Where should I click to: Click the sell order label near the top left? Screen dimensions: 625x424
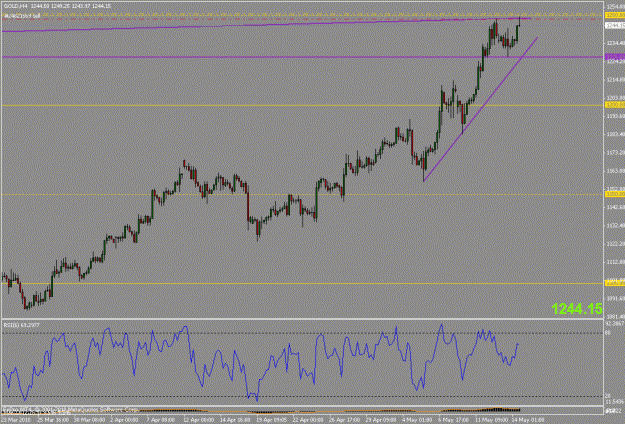[x=22, y=16]
